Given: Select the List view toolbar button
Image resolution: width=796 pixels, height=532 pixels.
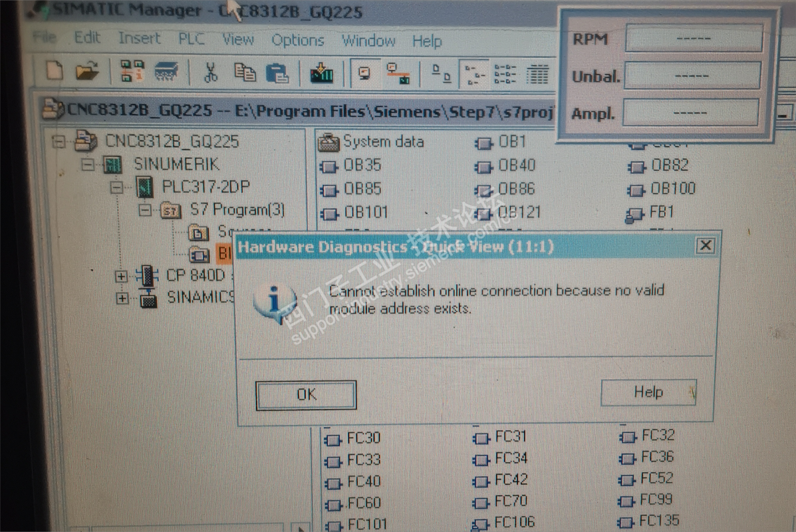Looking at the screenshot, I should pos(505,75).
